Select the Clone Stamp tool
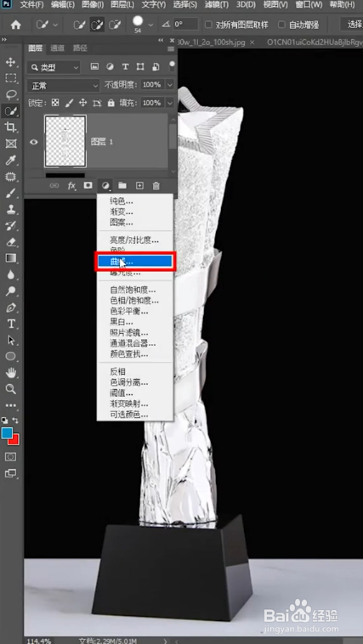 tap(11, 210)
